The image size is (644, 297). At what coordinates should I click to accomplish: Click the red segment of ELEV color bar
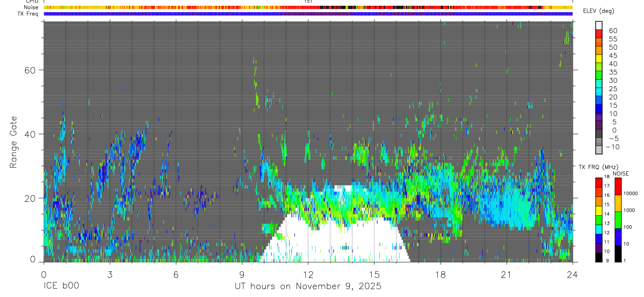pos(599,34)
